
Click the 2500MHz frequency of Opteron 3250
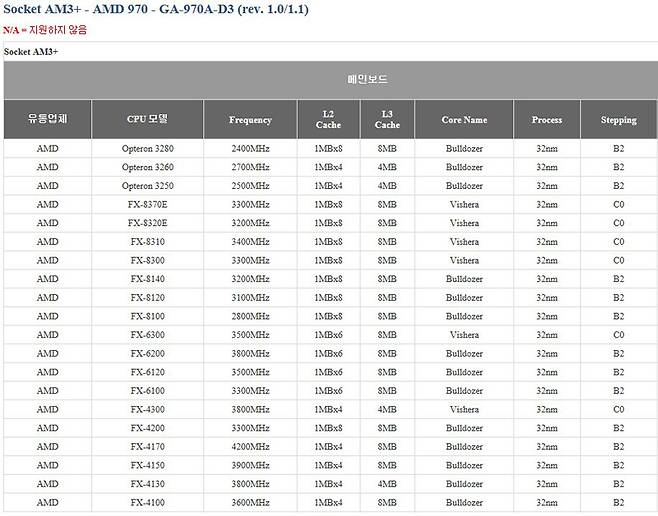(251, 186)
